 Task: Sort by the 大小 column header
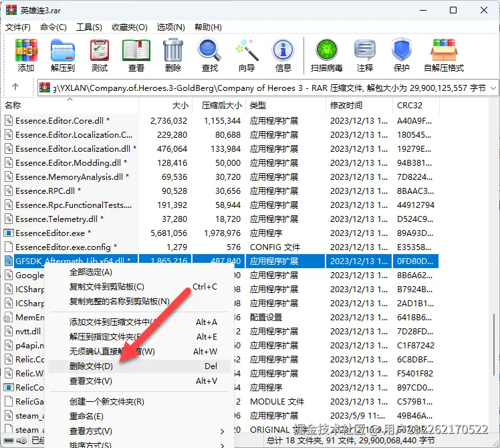166,105
